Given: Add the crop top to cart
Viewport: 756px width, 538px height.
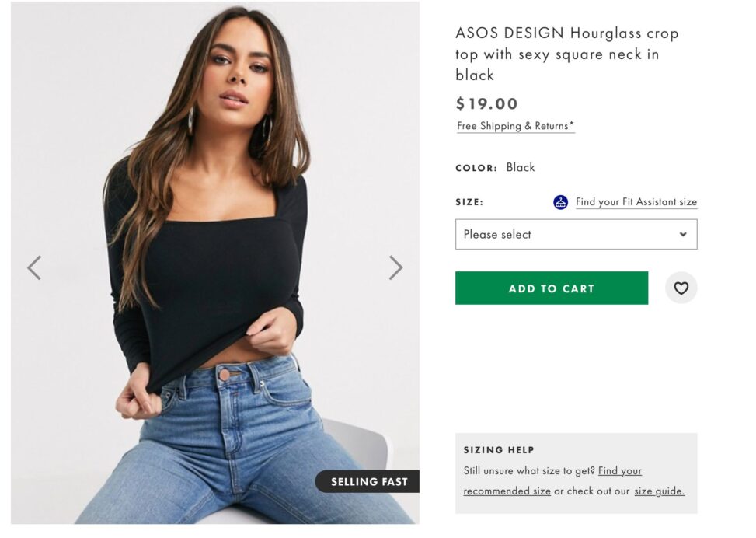Looking at the screenshot, I should (552, 288).
